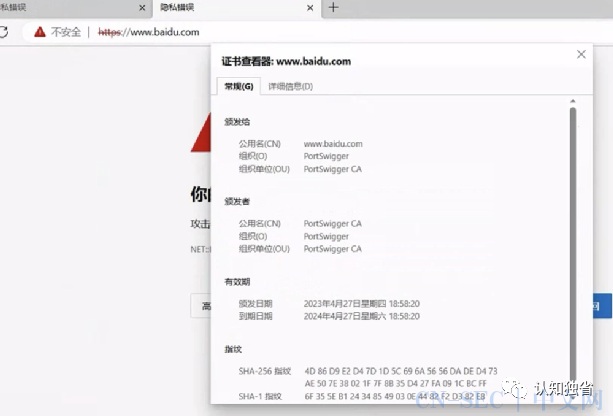613x416 pixels.
Task: Click the SHA-256 fingerprint first line
Action: point(401,371)
